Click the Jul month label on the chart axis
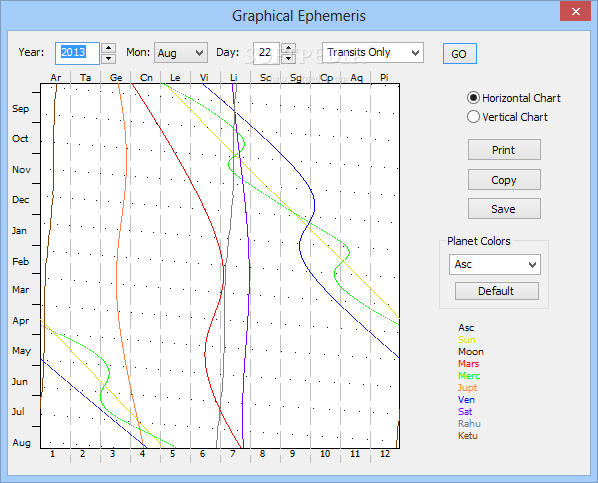 pos(18,412)
